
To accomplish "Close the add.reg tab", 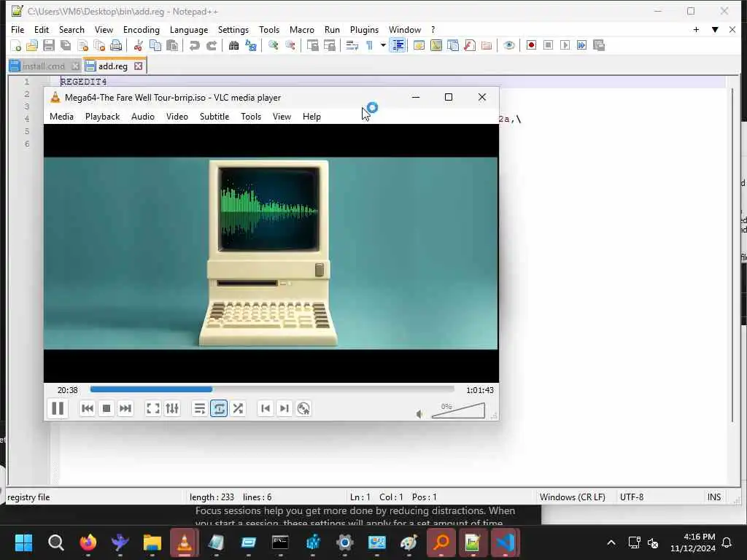I will [138, 66].
